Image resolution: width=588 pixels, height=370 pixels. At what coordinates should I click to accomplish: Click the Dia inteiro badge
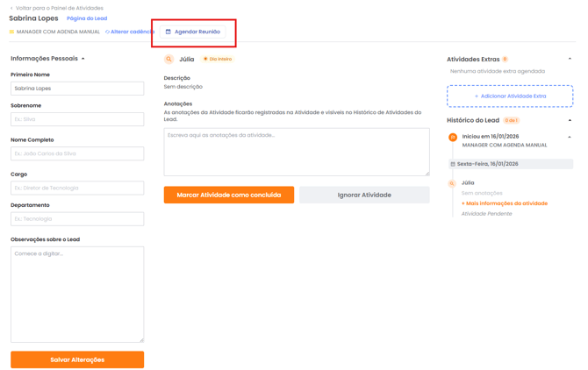218,60
